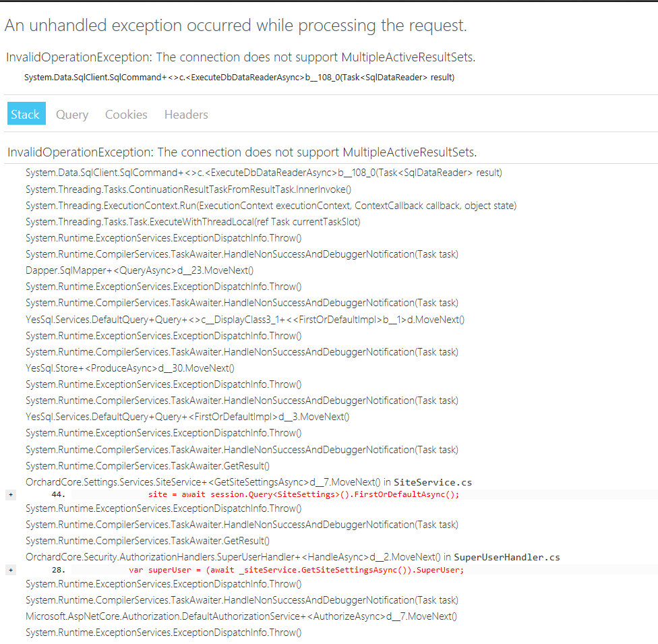Image resolution: width=658 pixels, height=644 pixels.
Task: Switch to the Query tab
Action: pyautogui.click(x=71, y=114)
